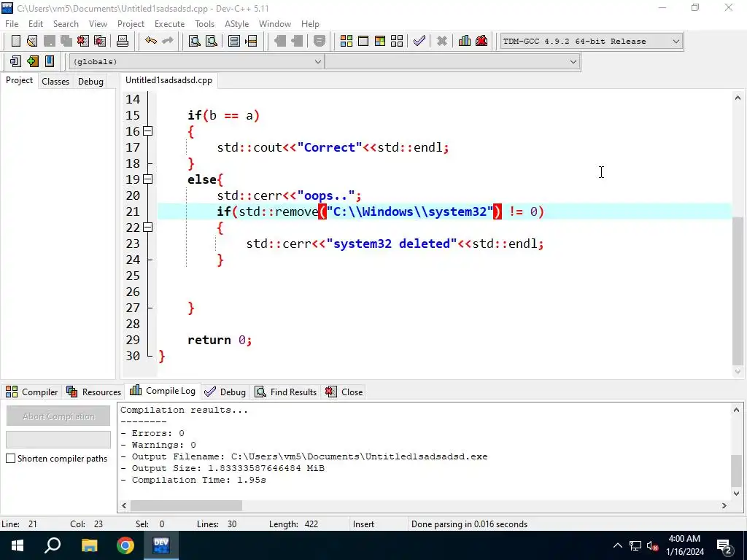Click the Find magnifier icon

[194, 41]
